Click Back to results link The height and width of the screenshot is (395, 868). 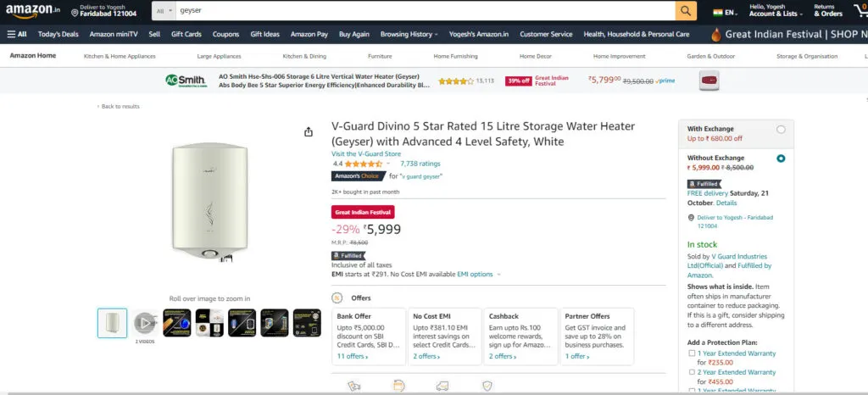[120, 106]
